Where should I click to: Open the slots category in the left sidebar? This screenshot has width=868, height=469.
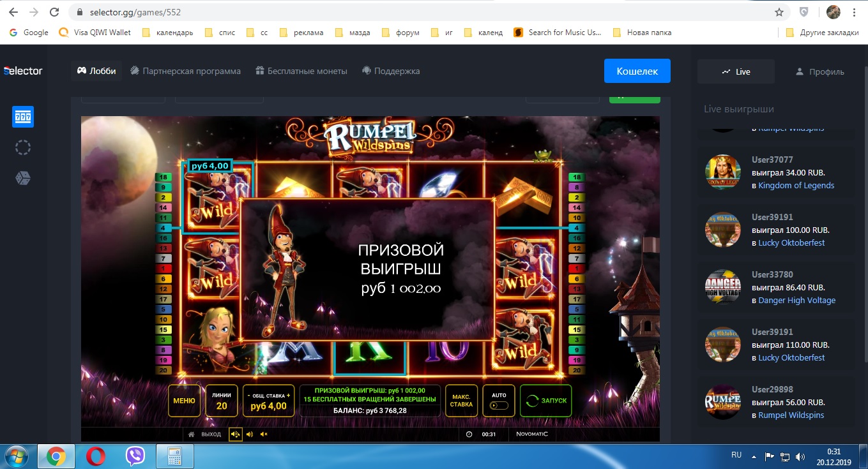click(23, 117)
